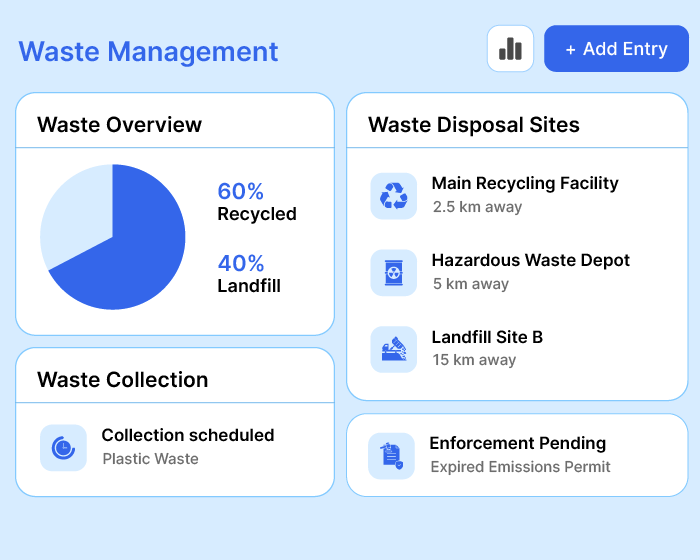Click the Add Entry button
The width and height of the screenshot is (700, 560).
coord(616,49)
